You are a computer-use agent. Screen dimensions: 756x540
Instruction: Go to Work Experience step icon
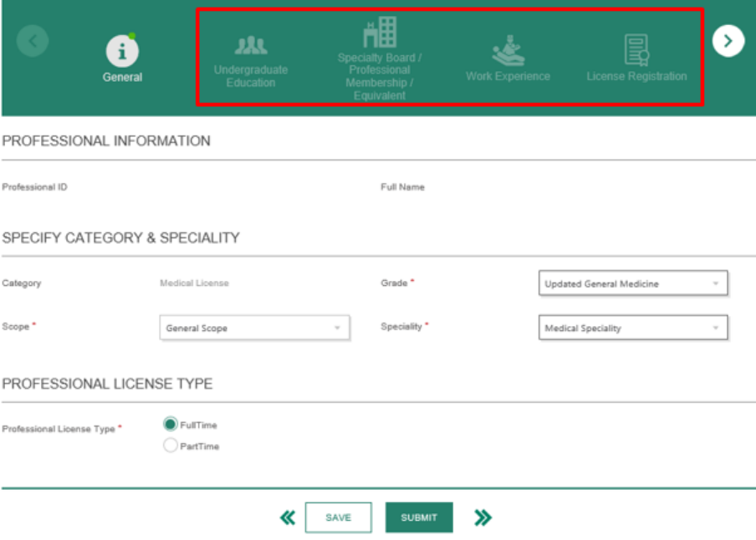[508, 50]
